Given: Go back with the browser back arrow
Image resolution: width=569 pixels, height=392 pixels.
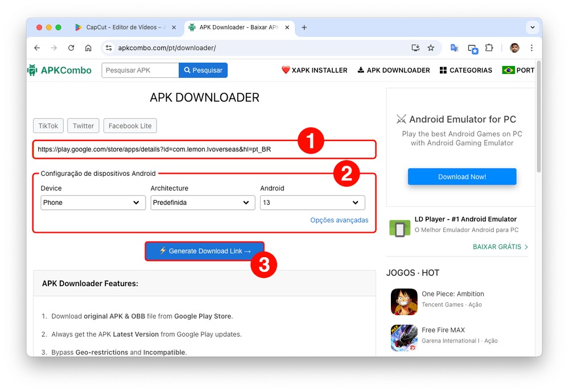Looking at the screenshot, I should (37, 48).
